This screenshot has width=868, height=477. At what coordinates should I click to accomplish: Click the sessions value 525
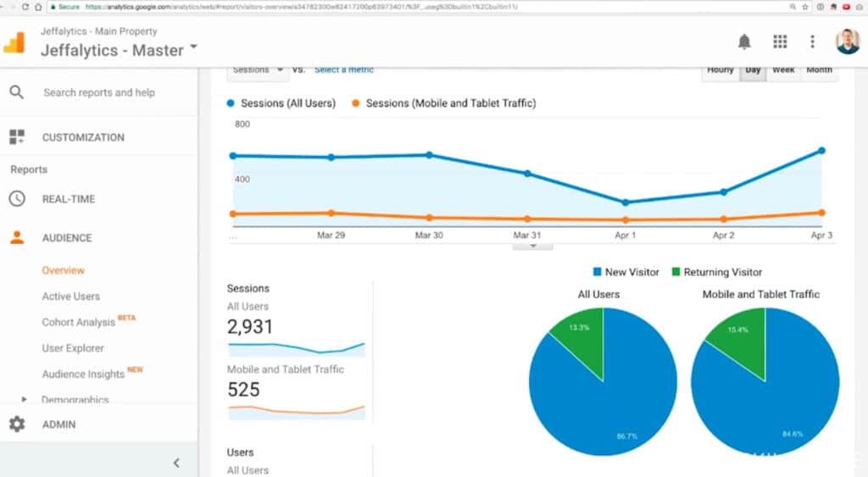243,390
